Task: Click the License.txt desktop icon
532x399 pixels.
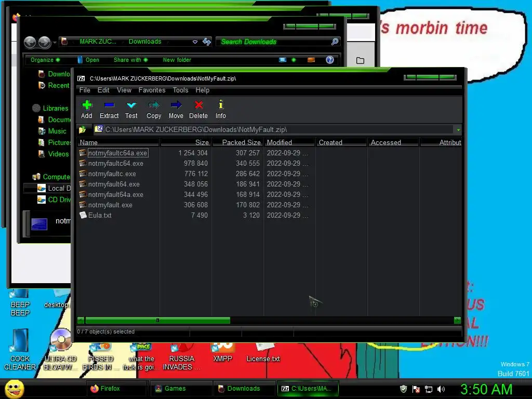Action: [x=263, y=353]
